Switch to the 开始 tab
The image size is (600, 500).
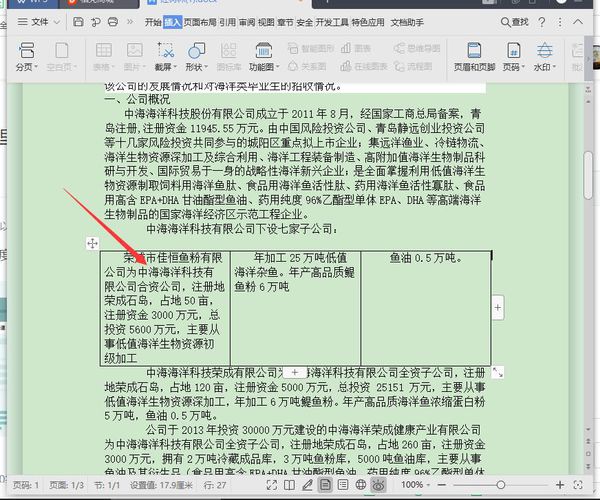click(153, 23)
